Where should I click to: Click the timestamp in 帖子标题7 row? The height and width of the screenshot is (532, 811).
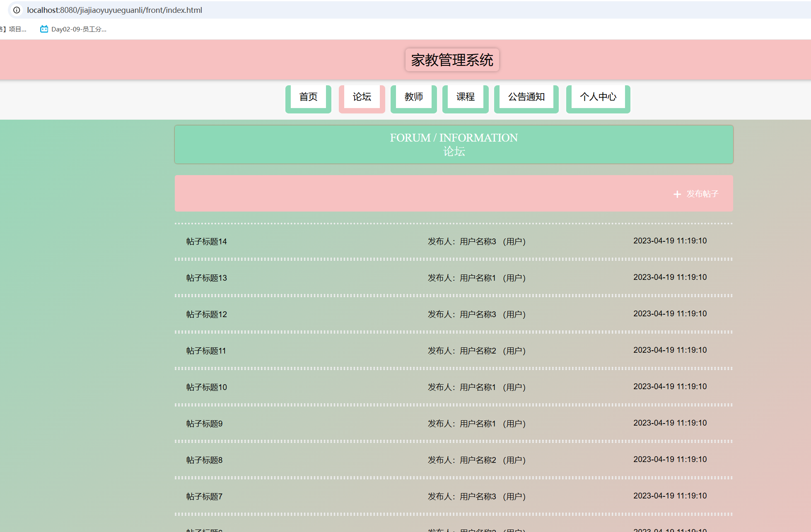point(670,496)
